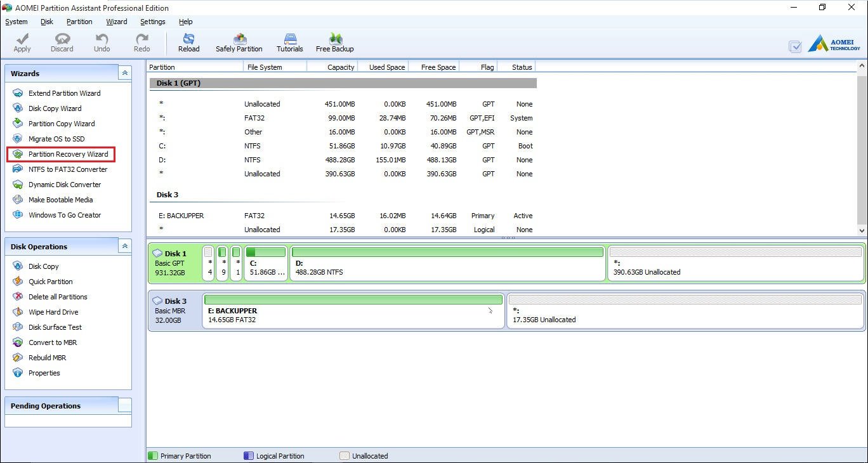Sort by the Flag column header
The width and height of the screenshot is (868, 463).
tap(478, 67)
